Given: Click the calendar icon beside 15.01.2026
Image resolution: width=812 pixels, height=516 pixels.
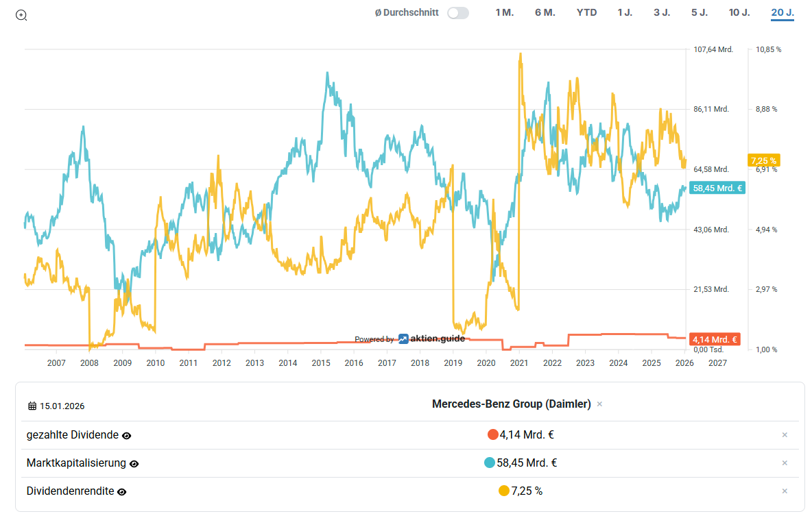Looking at the screenshot, I should pos(32,406).
